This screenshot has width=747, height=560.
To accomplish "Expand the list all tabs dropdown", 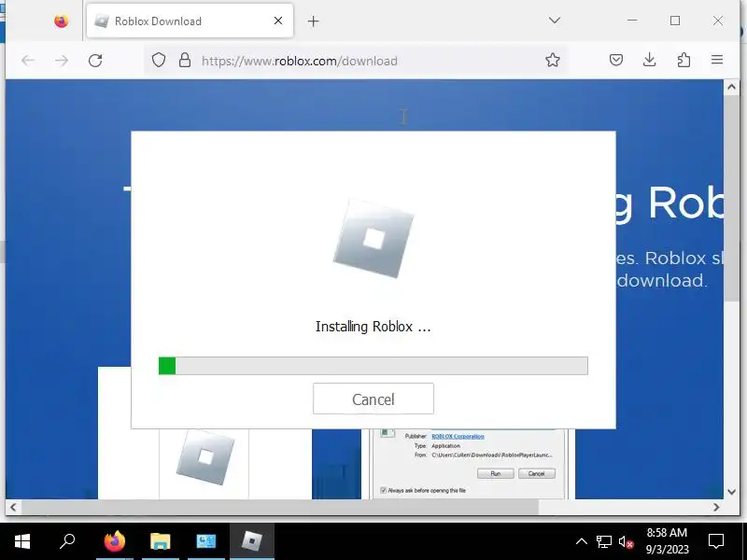I will pyautogui.click(x=555, y=21).
